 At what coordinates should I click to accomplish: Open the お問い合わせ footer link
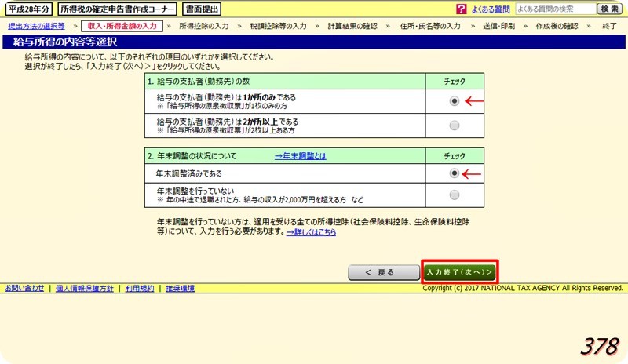24,288
